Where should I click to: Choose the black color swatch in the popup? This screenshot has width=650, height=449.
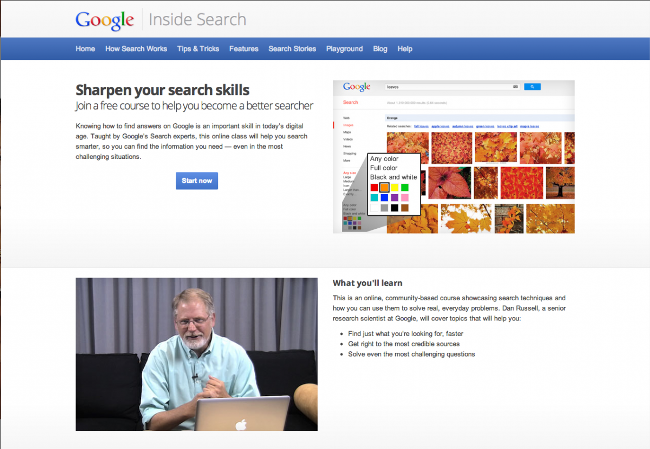click(395, 208)
